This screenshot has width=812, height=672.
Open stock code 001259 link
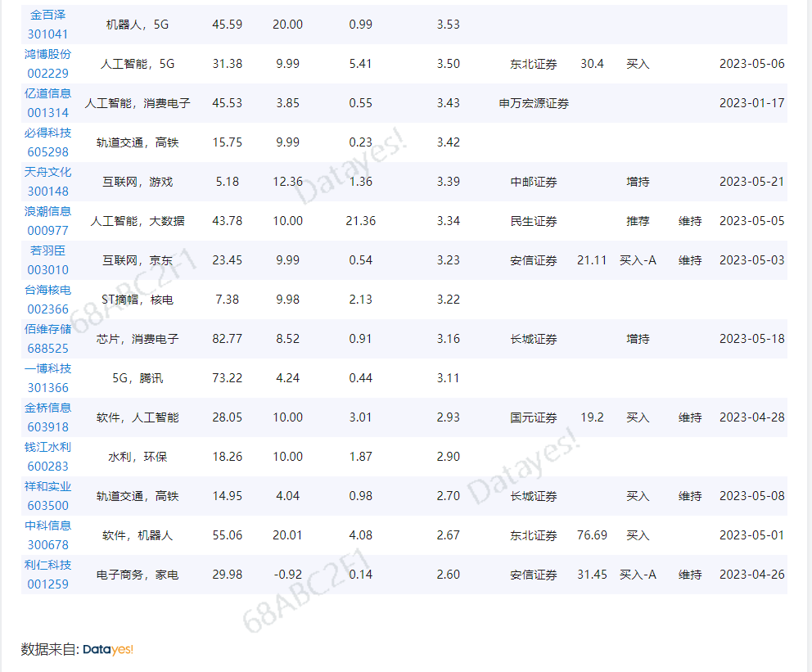[x=47, y=585]
